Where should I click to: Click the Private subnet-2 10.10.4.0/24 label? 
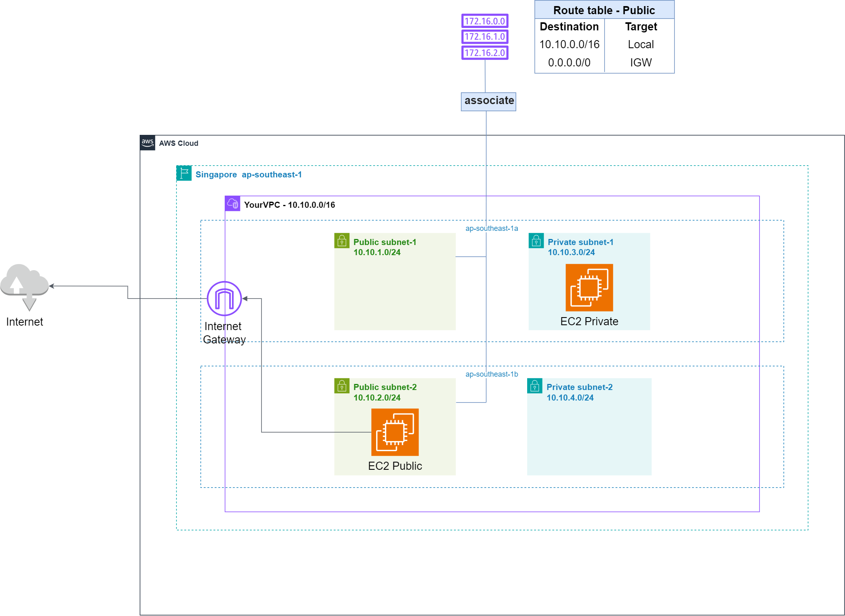point(579,392)
